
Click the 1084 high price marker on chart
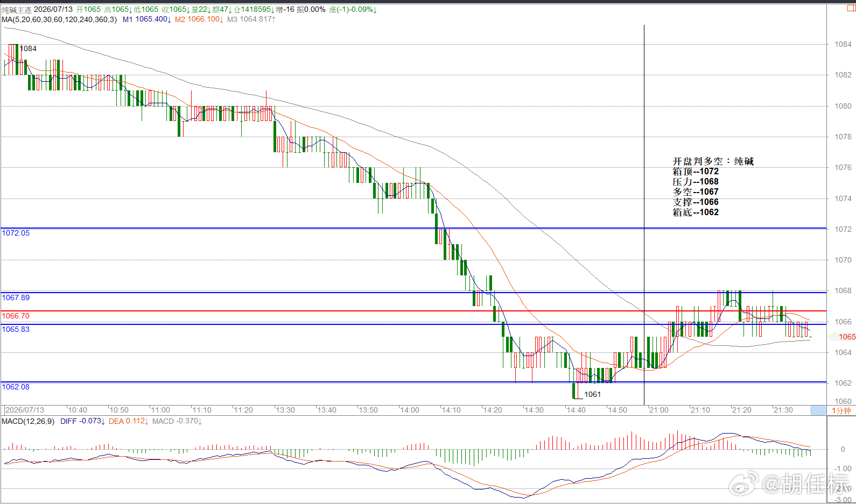click(x=28, y=48)
